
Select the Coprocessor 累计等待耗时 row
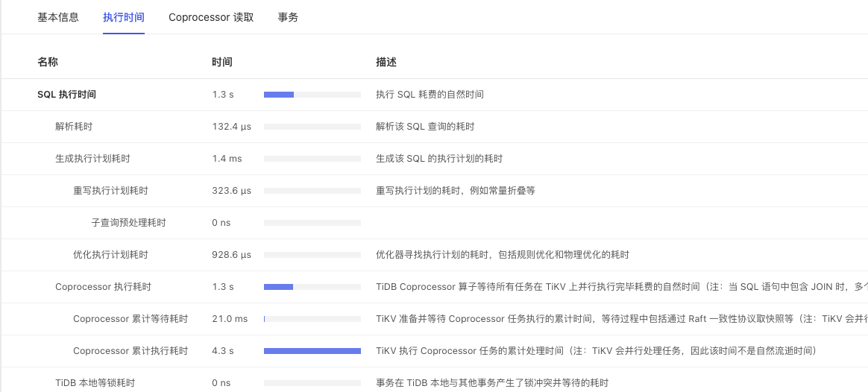pyautogui.click(x=130, y=319)
